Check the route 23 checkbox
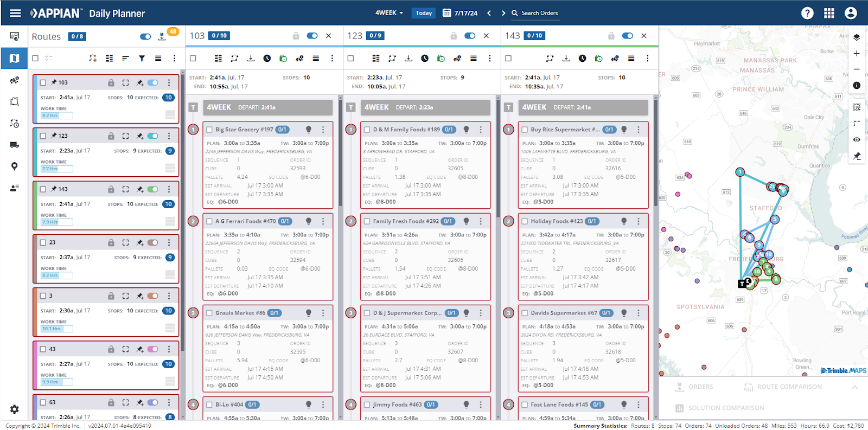868x430 pixels. point(43,242)
